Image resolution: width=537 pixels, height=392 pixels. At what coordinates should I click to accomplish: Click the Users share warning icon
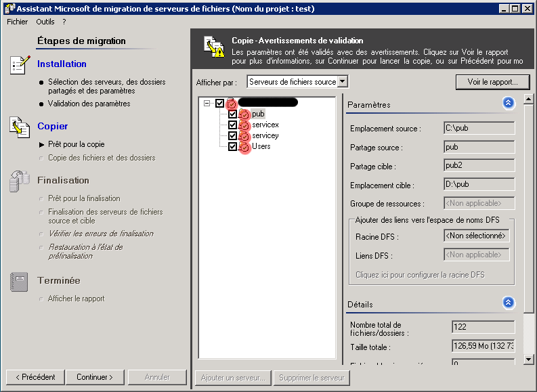click(244, 147)
